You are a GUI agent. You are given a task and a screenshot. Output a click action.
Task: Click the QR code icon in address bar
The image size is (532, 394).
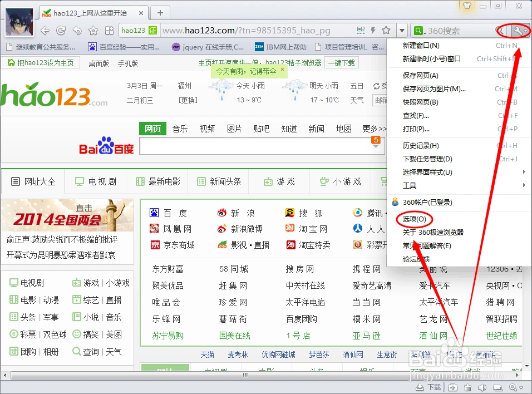click(x=361, y=31)
